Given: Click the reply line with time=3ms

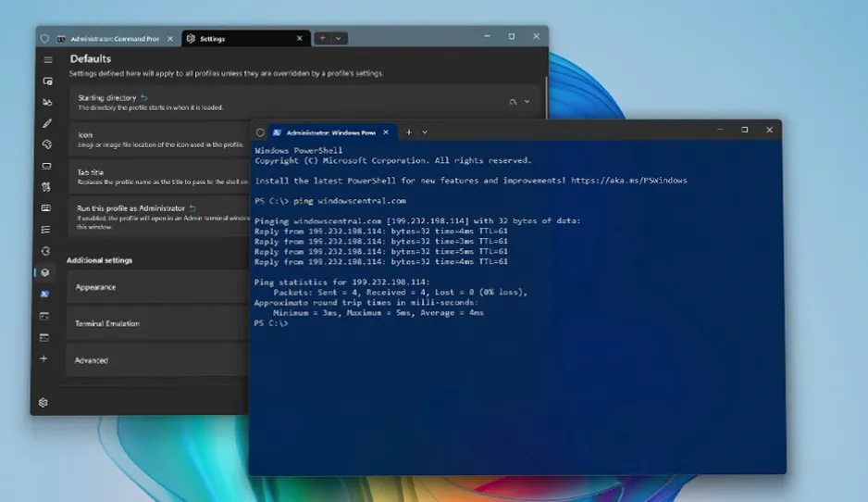Looking at the screenshot, I should coord(381,241).
